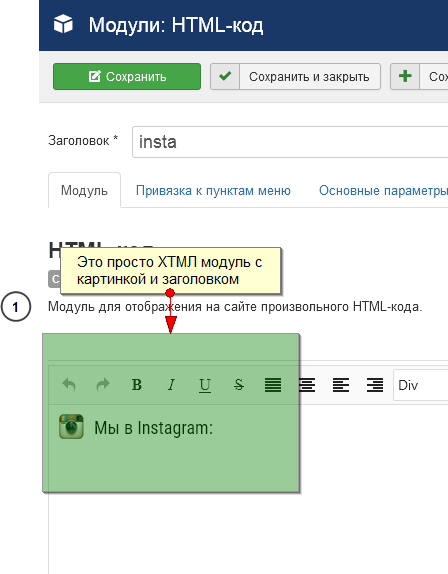Click the Заголовок input field with insta
This screenshot has width=448, height=574.
click(x=290, y=142)
